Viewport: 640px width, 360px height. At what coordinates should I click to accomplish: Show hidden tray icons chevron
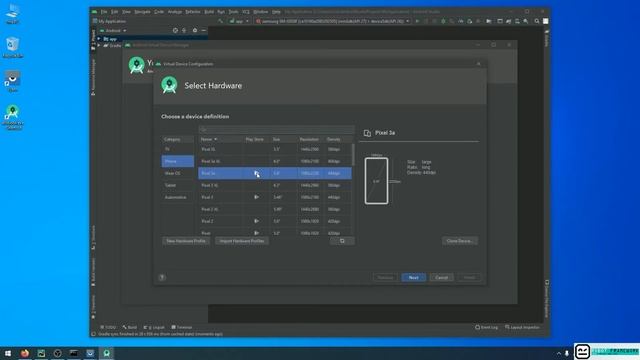pyautogui.click(x=558, y=353)
